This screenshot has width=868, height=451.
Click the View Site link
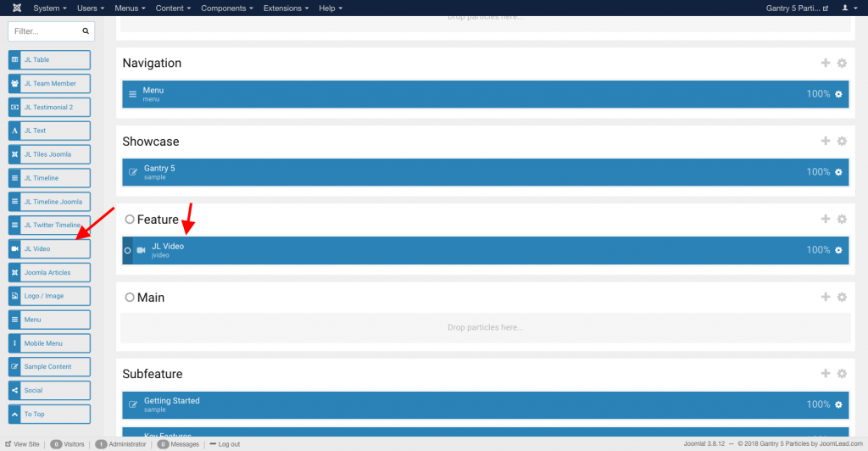(23, 444)
